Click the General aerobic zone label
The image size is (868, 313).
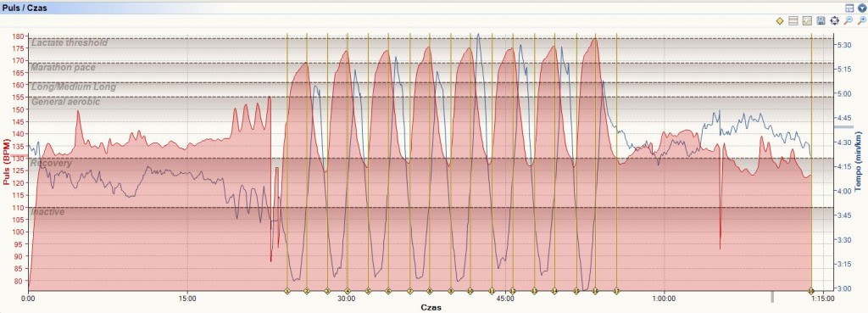(65, 102)
